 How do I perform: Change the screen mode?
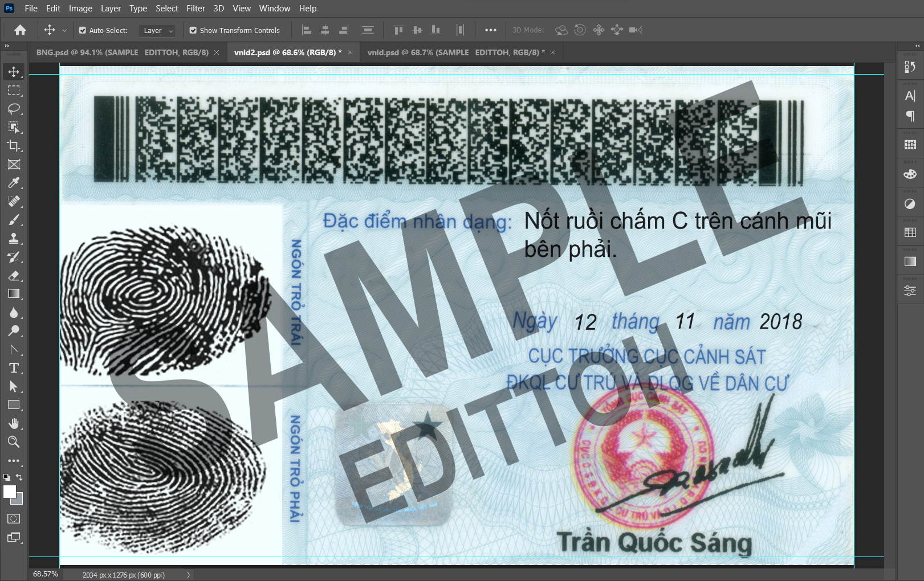[14, 537]
